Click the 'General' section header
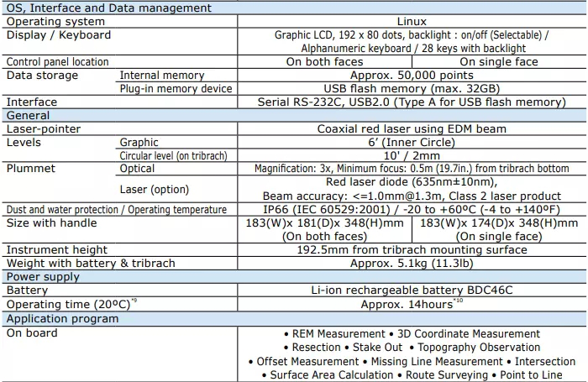The width and height of the screenshot is (588, 382). pos(29,115)
